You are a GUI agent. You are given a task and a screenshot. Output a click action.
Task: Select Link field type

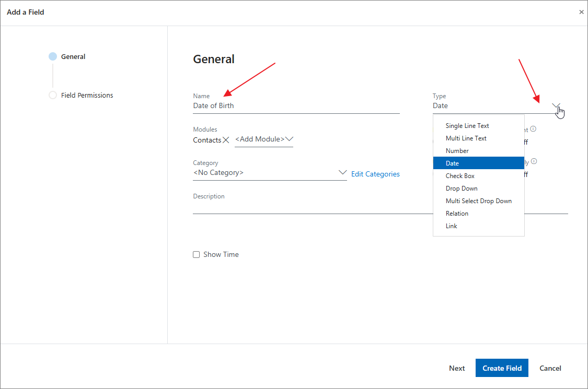click(x=451, y=226)
